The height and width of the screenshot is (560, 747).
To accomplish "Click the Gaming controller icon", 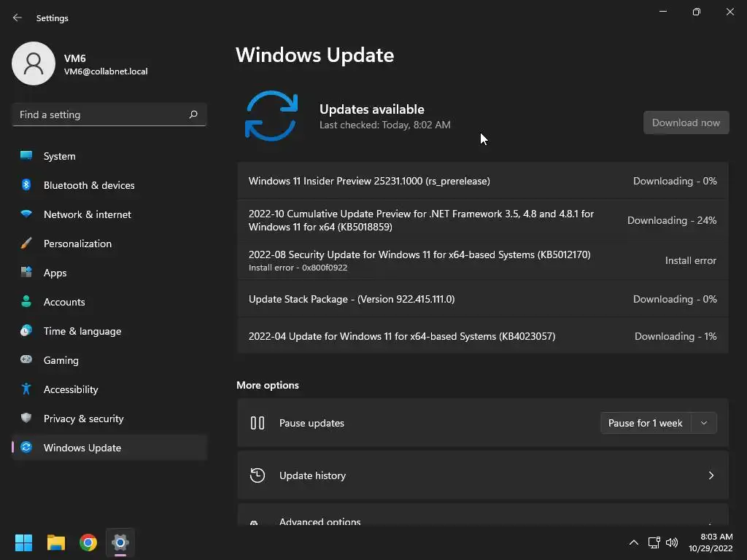I will tap(26, 359).
